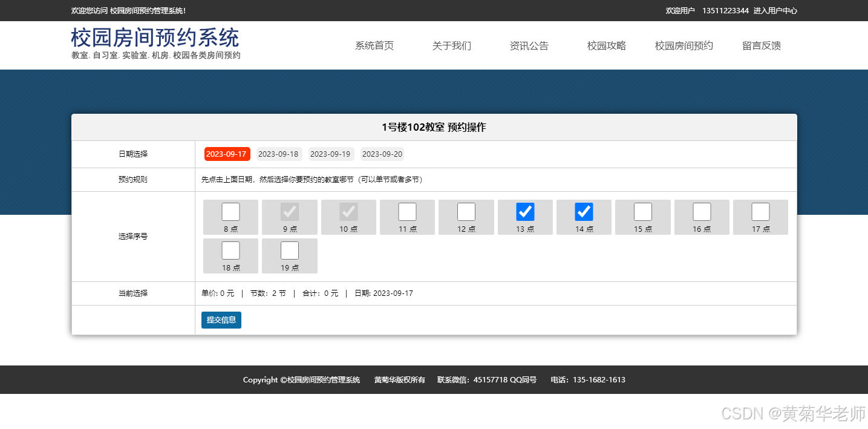
Task: Tick the 11 点 time slot checkbox
Action: pos(407,212)
